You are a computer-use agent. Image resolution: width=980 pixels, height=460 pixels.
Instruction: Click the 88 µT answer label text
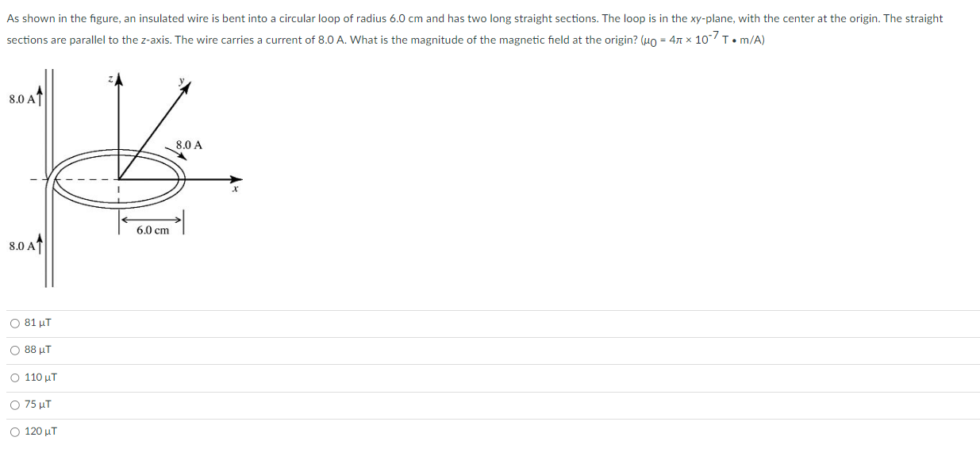coord(37,350)
